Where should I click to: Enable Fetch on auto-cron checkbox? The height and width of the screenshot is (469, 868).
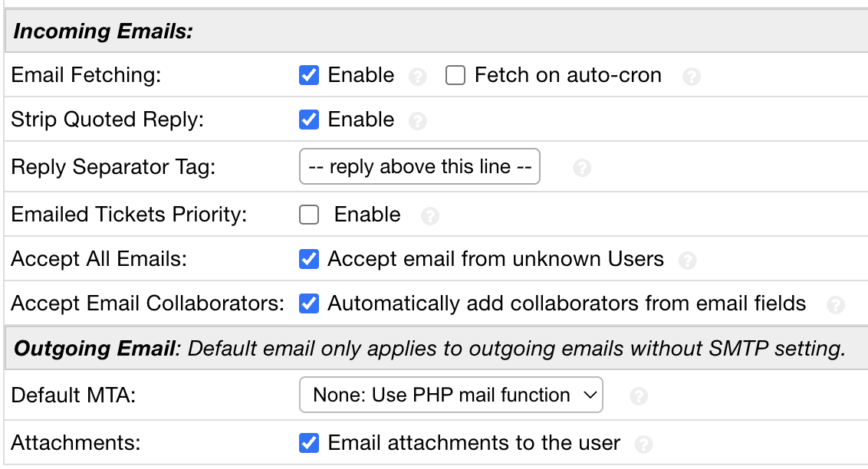[x=455, y=75]
